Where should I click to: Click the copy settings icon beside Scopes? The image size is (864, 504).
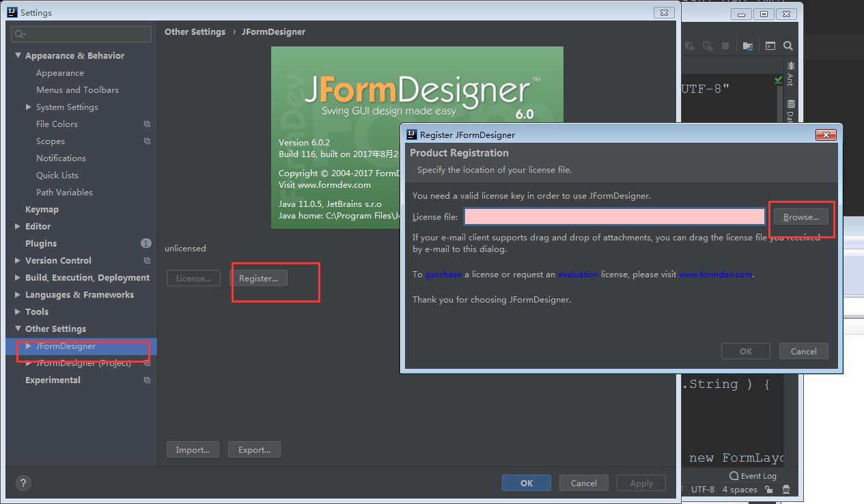click(x=147, y=141)
